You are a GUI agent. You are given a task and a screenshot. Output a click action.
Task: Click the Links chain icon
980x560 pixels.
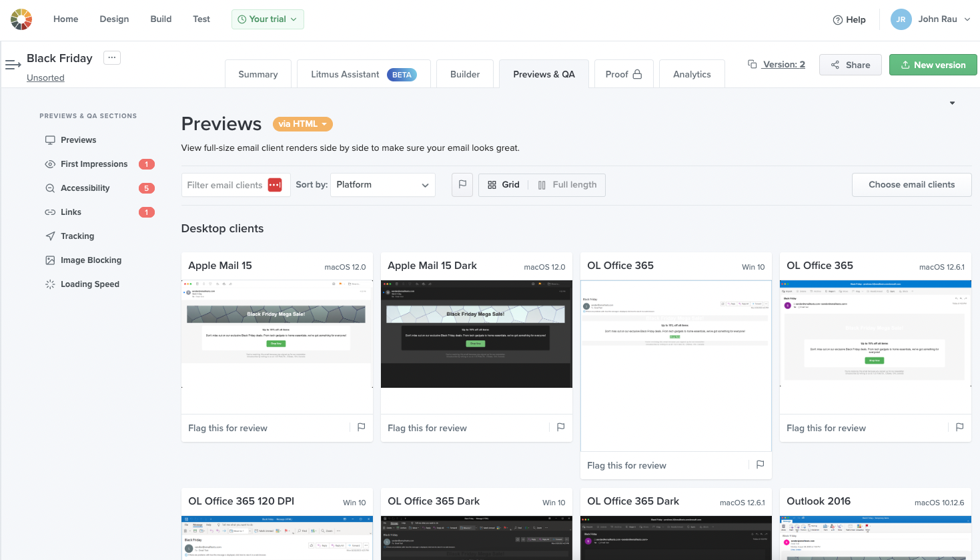coord(50,212)
